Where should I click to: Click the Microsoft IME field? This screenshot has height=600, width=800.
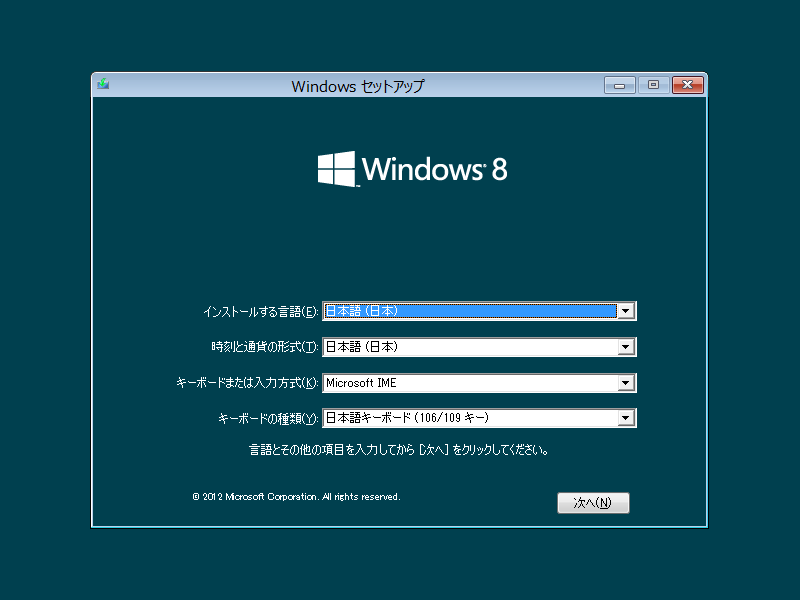(469, 383)
